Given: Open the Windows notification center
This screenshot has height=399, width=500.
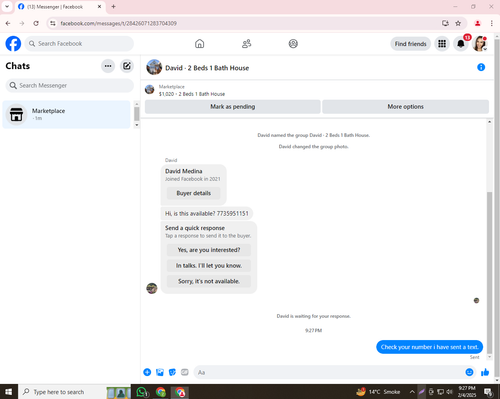Looking at the screenshot, I should pos(489,392).
